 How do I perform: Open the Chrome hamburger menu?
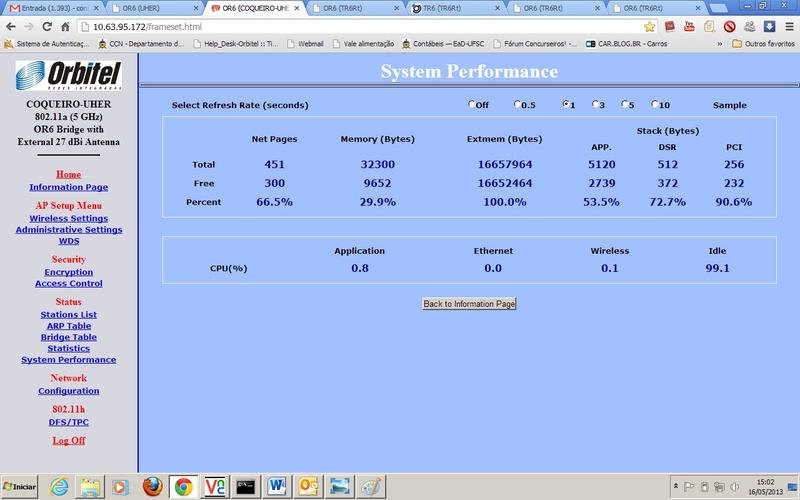click(789, 27)
